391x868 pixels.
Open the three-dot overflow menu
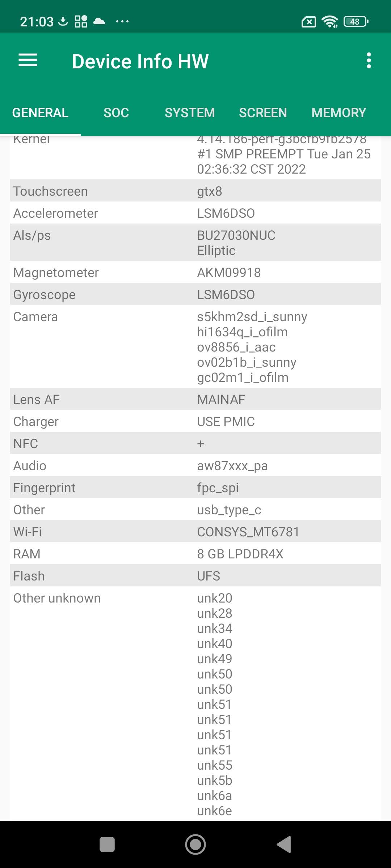click(369, 60)
